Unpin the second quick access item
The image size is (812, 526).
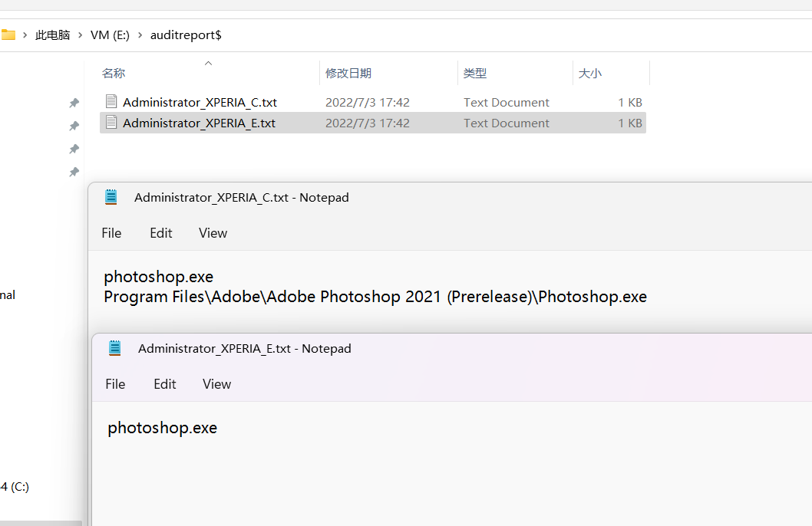(74, 125)
